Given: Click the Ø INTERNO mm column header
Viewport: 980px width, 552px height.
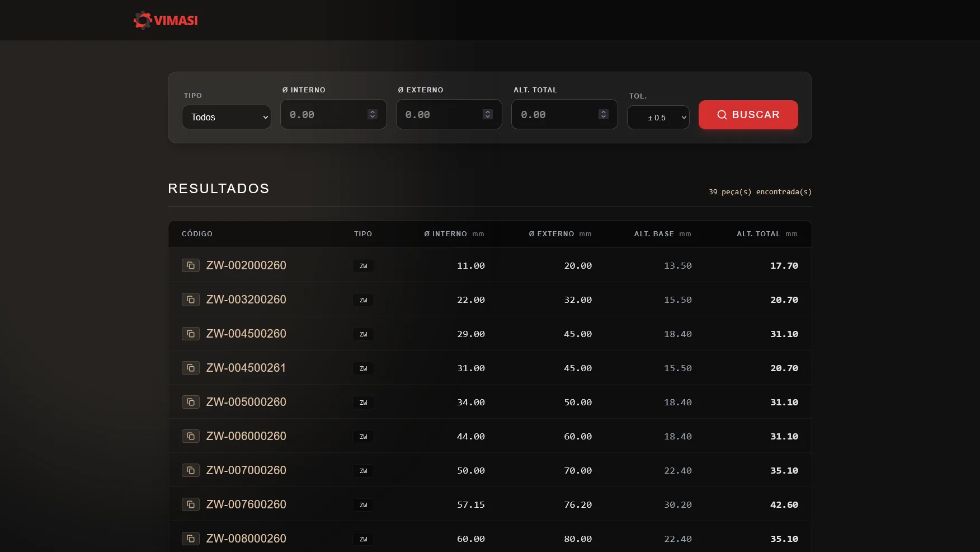Looking at the screenshot, I should click(454, 234).
